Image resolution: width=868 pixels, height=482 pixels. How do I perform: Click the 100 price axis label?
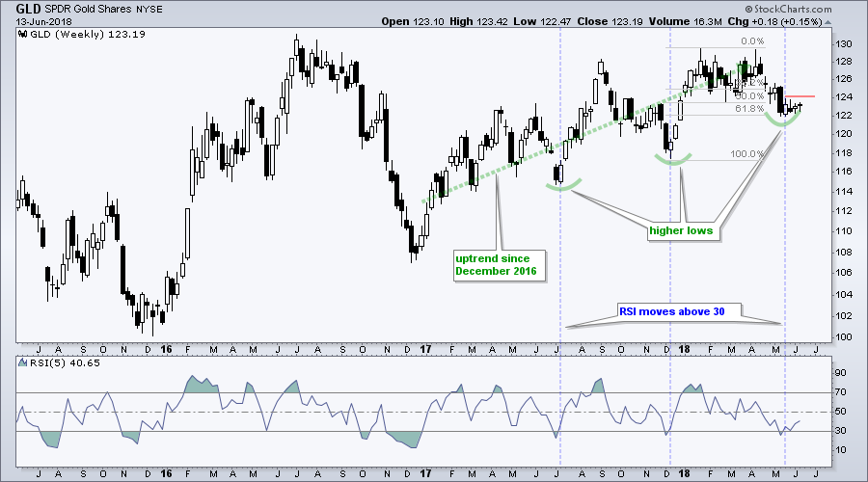click(844, 337)
